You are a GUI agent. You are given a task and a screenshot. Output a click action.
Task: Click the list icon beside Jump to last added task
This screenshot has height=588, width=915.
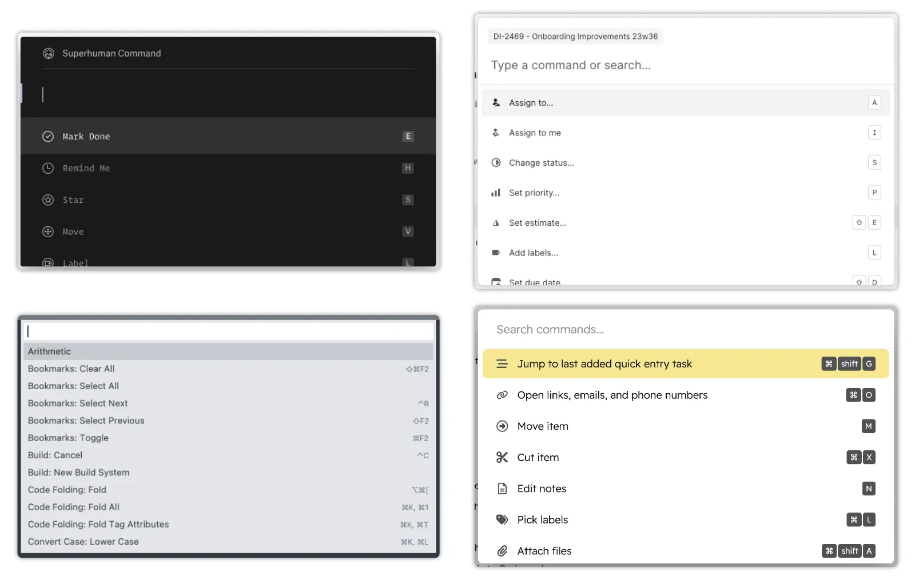[502, 364]
